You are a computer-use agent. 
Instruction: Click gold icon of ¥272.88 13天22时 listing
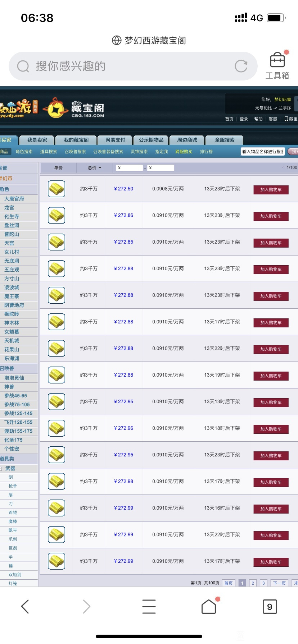coord(57,348)
